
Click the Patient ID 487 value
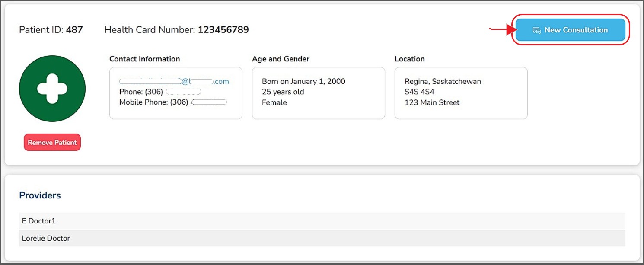coord(74,30)
